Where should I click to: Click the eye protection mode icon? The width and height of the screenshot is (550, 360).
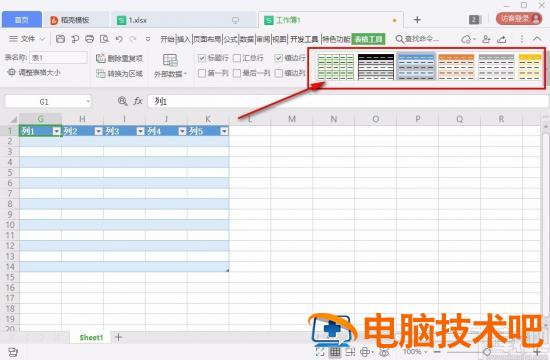(x=384, y=352)
